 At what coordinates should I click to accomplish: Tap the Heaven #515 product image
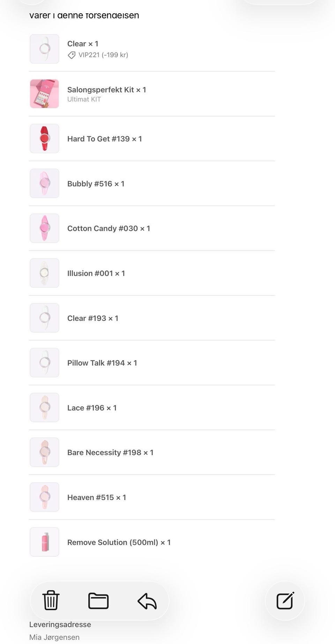tap(44, 497)
